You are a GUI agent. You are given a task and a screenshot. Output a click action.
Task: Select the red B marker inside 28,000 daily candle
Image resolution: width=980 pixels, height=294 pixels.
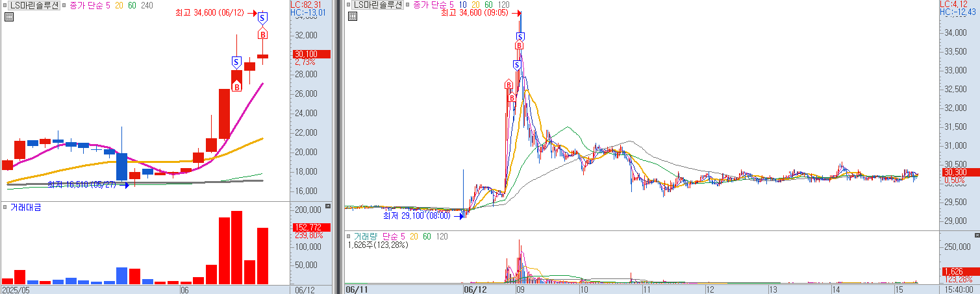tap(236, 86)
